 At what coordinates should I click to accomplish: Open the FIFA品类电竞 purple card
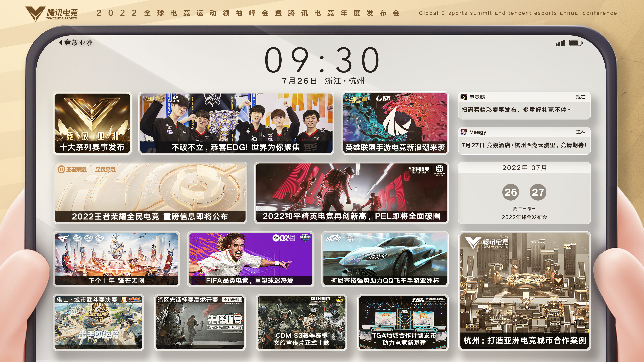coord(251,259)
